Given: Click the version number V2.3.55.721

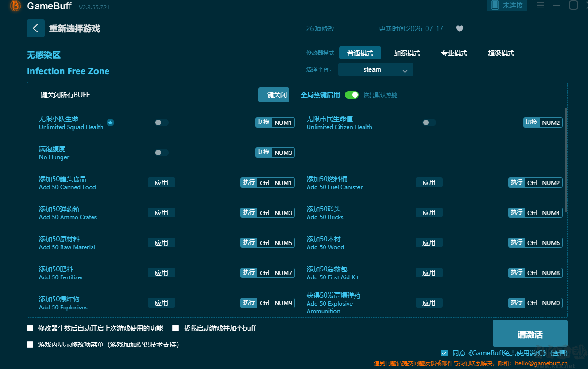Looking at the screenshot, I should 95,8.
